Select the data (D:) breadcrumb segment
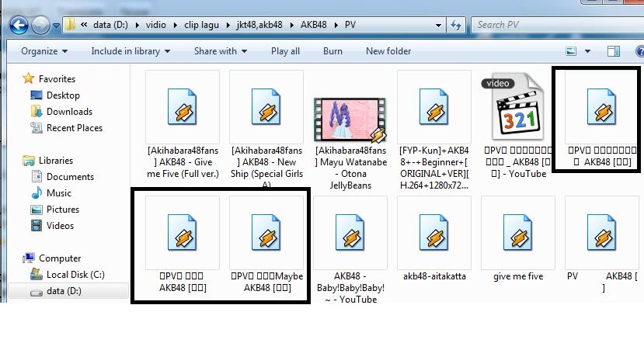Viewport: 644px width, 357px height. pos(110,25)
